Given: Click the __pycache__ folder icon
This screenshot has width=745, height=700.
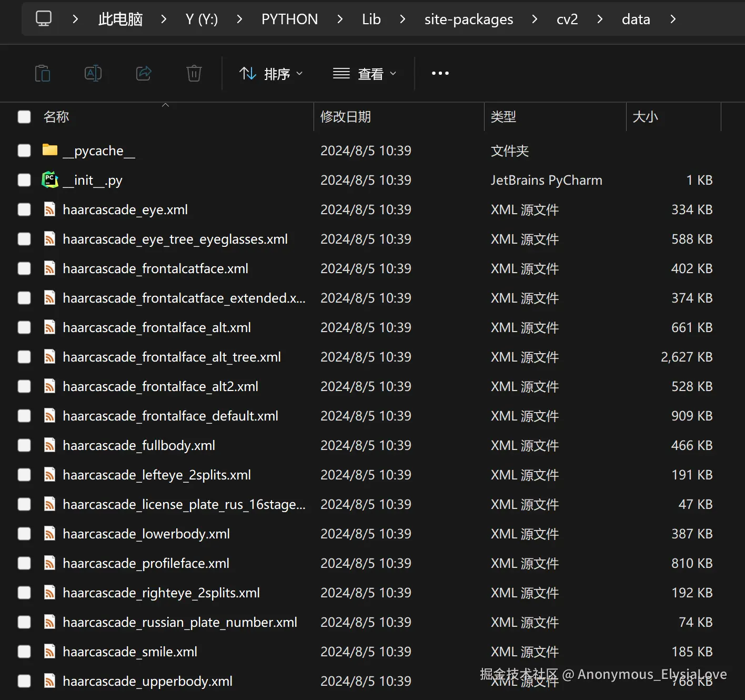Looking at the screenshot, I should coord(50,150).
